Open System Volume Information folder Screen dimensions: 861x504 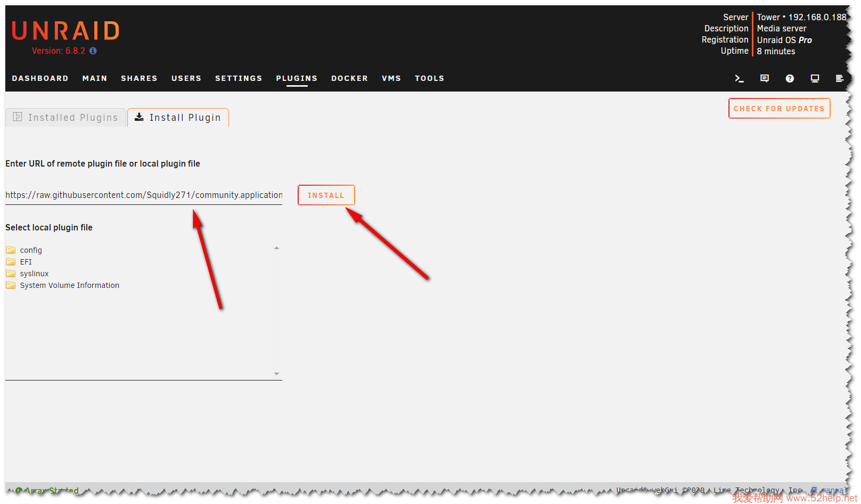tap(69, 285)
